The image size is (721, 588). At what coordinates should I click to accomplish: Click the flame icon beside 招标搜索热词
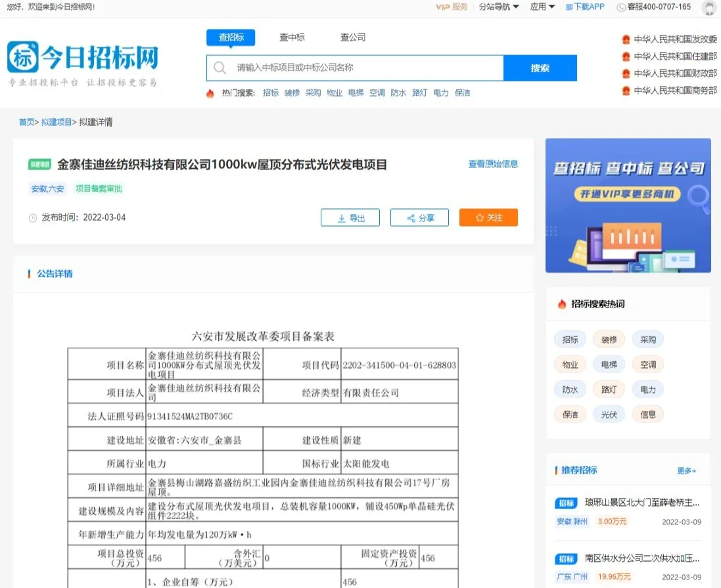[x=561, y=304]
